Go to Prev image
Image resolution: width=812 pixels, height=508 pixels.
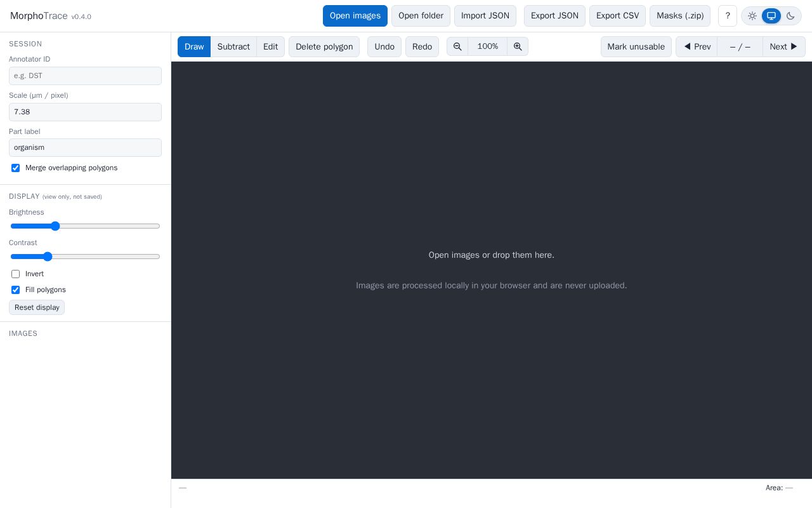coord(697,46)
